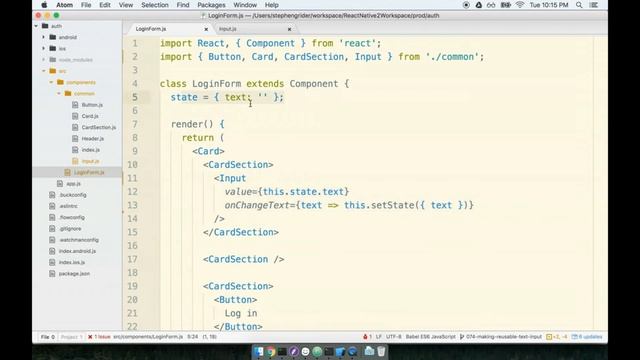Open index.android.js file
640x360 pixels.
pos(77,251)
